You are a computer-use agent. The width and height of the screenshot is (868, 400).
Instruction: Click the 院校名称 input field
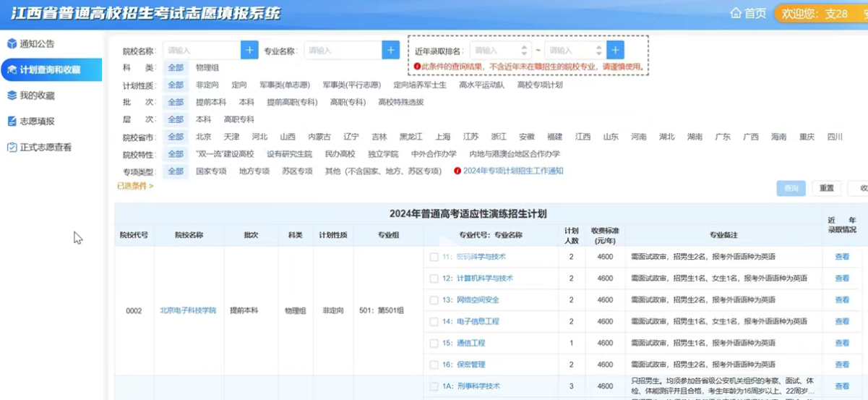(x=201, y=51)
